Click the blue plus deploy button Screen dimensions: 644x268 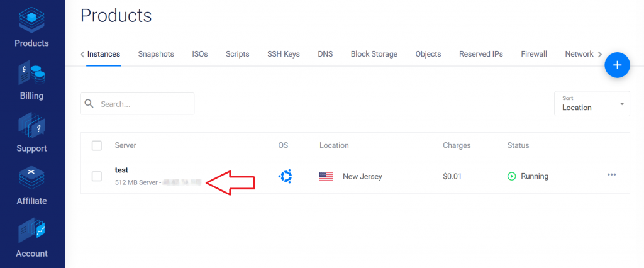coord(617,65)
